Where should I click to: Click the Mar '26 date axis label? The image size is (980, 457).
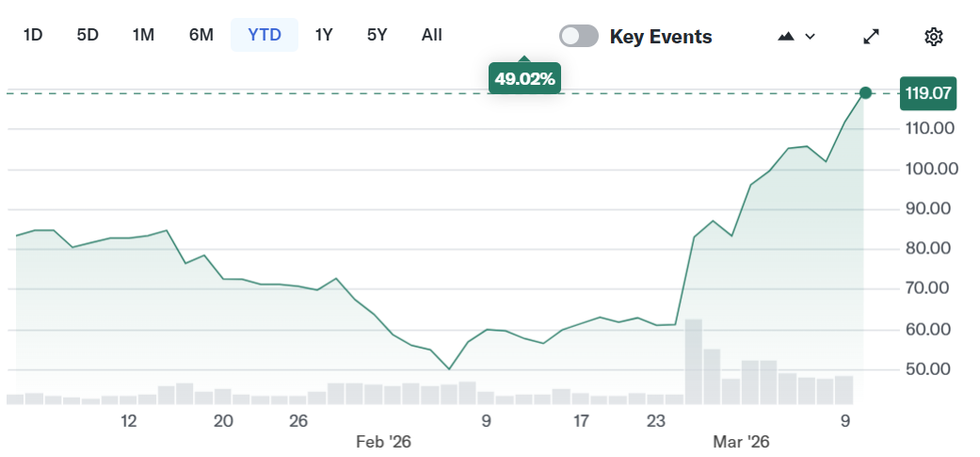[x=743, y=441]
